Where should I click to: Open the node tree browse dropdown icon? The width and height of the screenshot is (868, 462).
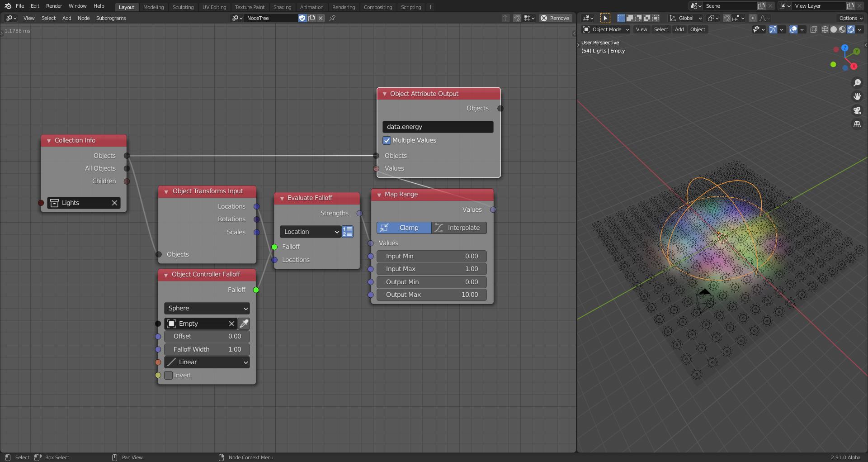pyautogui.click(x=237, y=18)
